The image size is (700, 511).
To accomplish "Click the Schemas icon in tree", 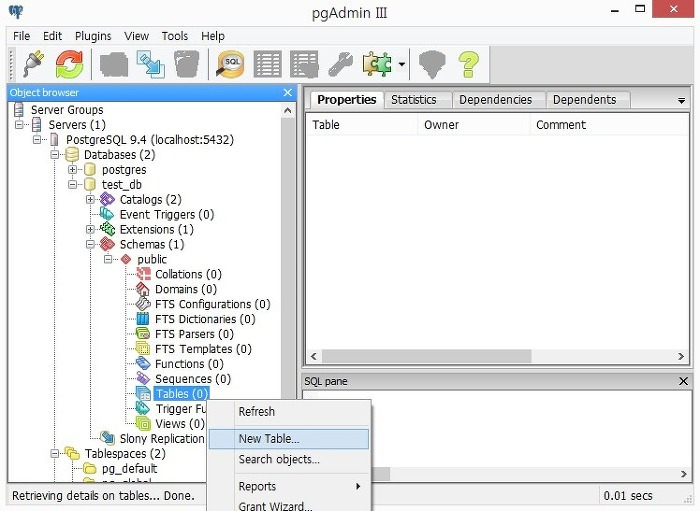I will (108, 244).
